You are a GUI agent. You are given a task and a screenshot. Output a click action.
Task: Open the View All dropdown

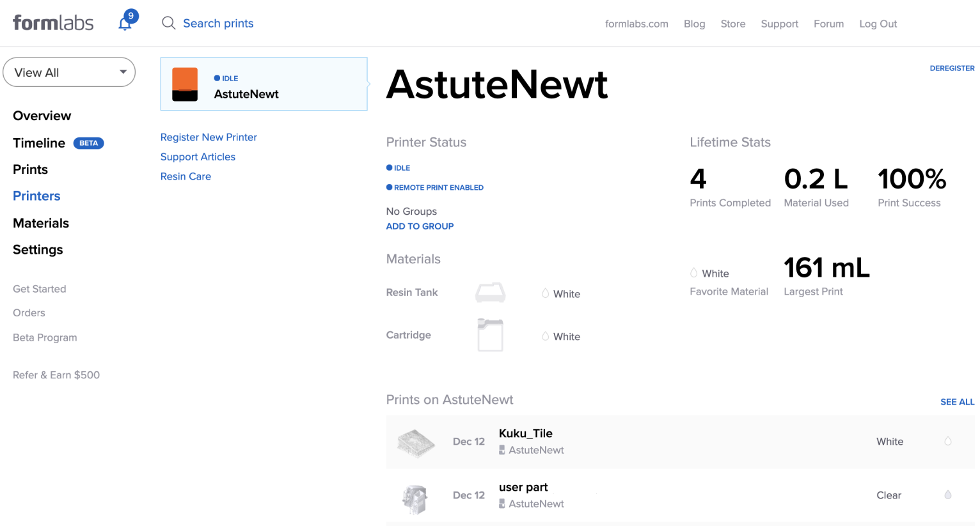(69, 72)
